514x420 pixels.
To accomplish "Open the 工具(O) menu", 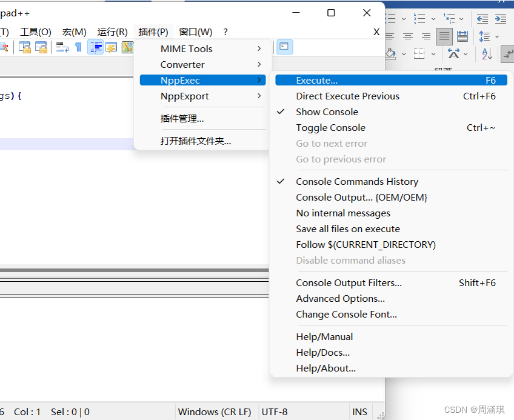I will [36, 32].
